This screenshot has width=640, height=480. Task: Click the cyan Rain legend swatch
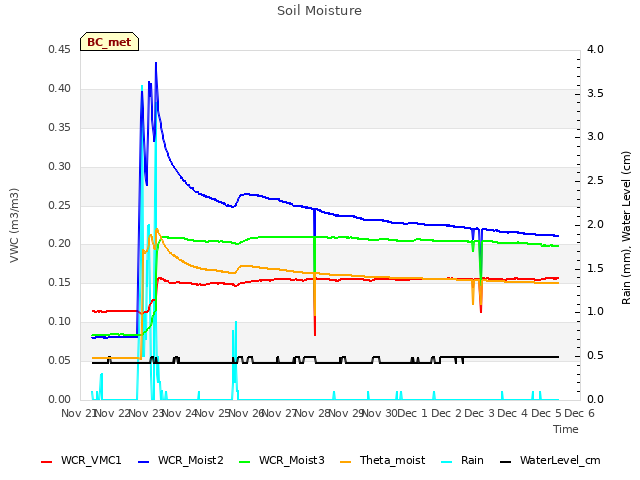[x=447, y=462]
